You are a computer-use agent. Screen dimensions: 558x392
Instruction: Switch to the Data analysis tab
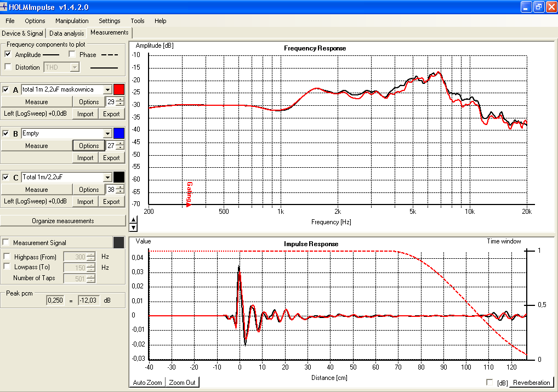tap(67, 33)
